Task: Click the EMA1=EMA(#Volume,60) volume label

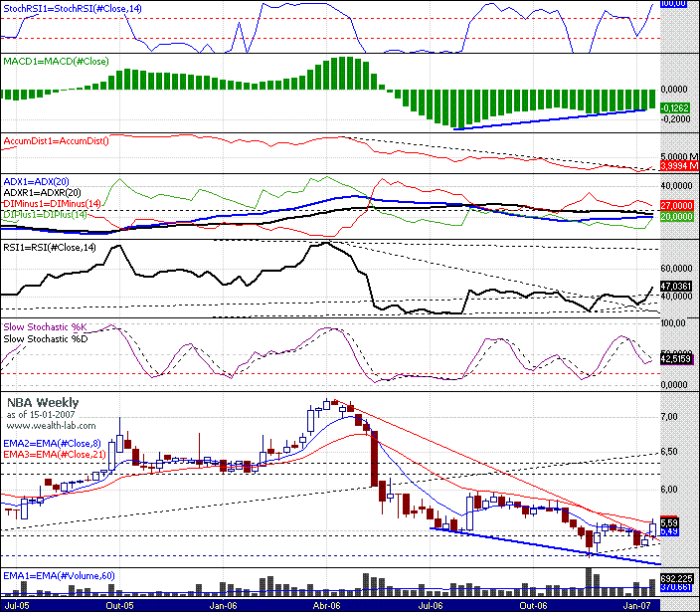Action: pyautogui.click(x=59, y=575)
